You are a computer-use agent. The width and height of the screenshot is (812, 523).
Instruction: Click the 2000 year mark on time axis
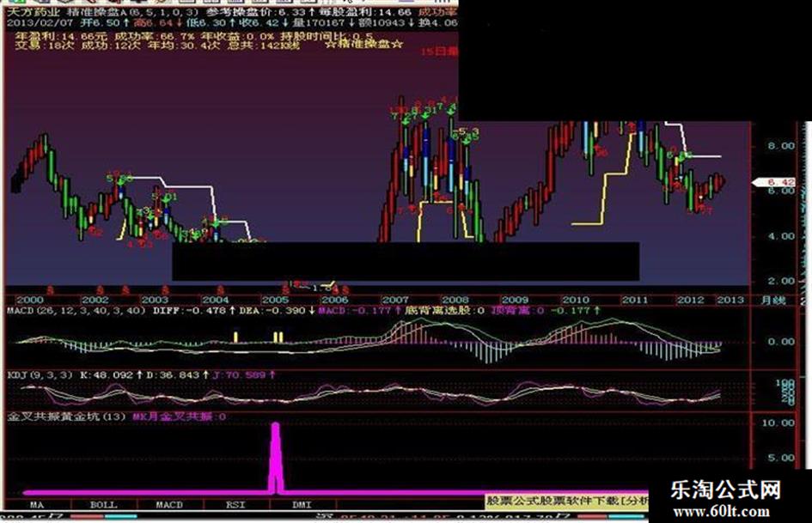coord(30,300)
